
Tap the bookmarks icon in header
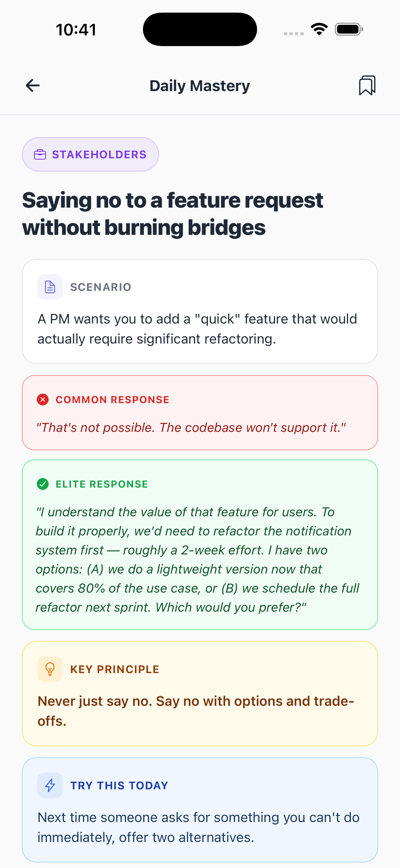click(367, 86)
